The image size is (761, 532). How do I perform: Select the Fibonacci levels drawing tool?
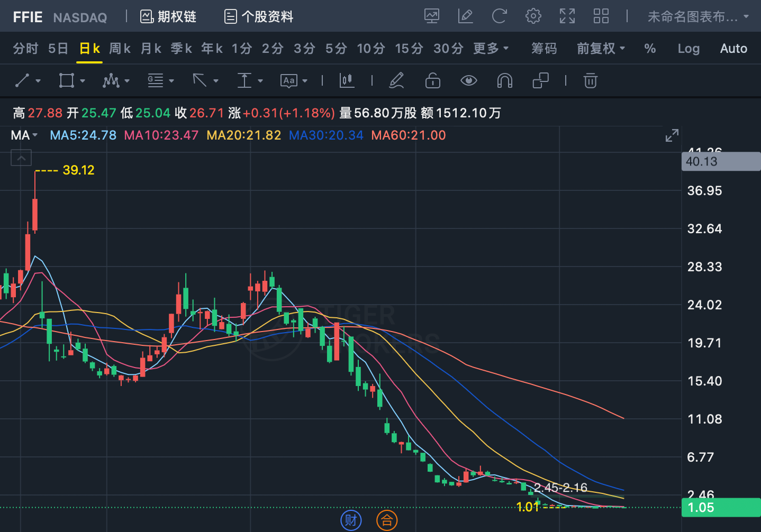coord(156,80)
